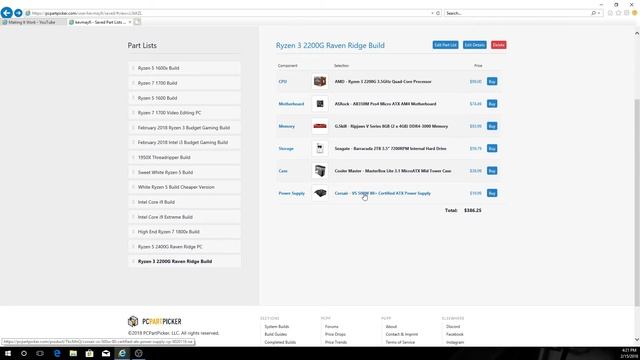Viewport: 640px width, 360px height.
Task: Open File Explorer from the taskbar
Action: tap(73, 353)
